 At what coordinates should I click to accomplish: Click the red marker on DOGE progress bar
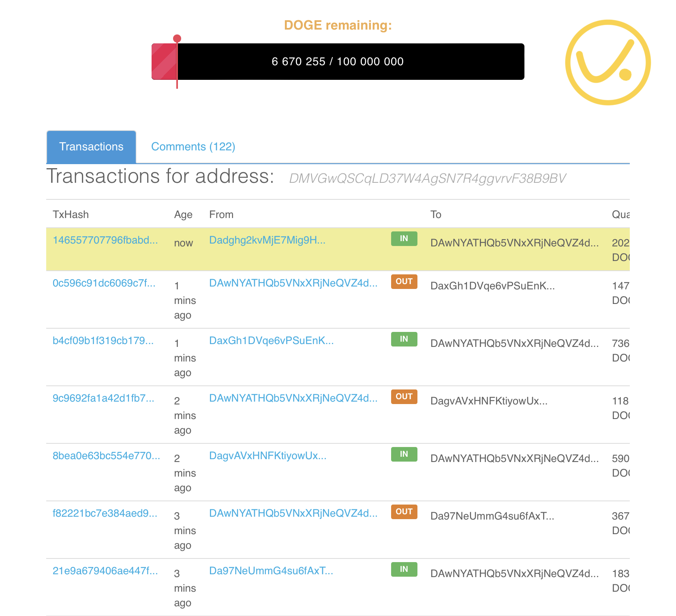177,62
